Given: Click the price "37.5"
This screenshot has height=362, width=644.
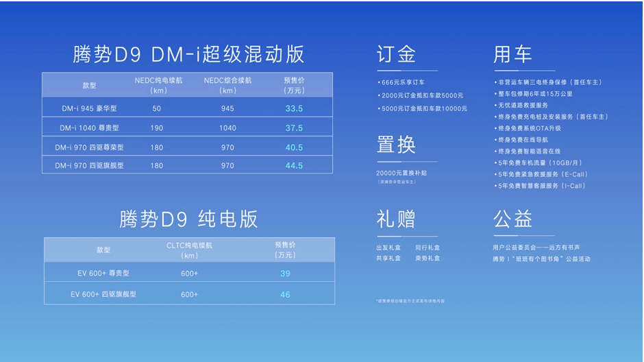Looking at the screenshot, I should pyautogui.click(x=294, y=128).
